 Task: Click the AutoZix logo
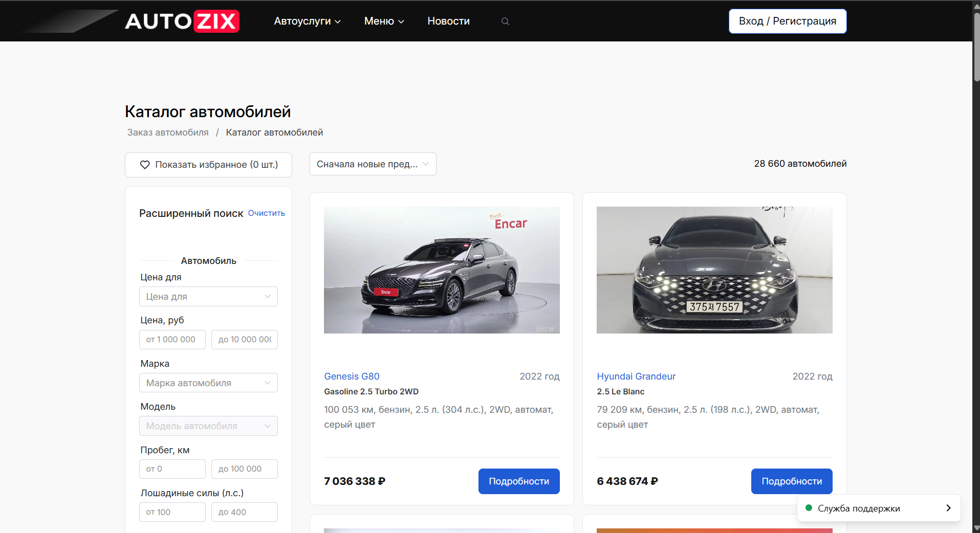182,21
